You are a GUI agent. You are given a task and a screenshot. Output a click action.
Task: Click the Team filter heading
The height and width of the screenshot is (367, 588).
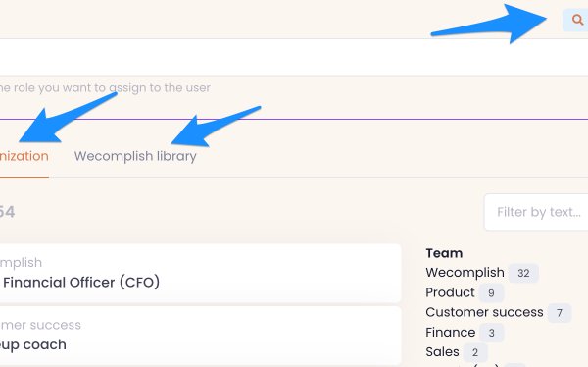click(444, 253)
